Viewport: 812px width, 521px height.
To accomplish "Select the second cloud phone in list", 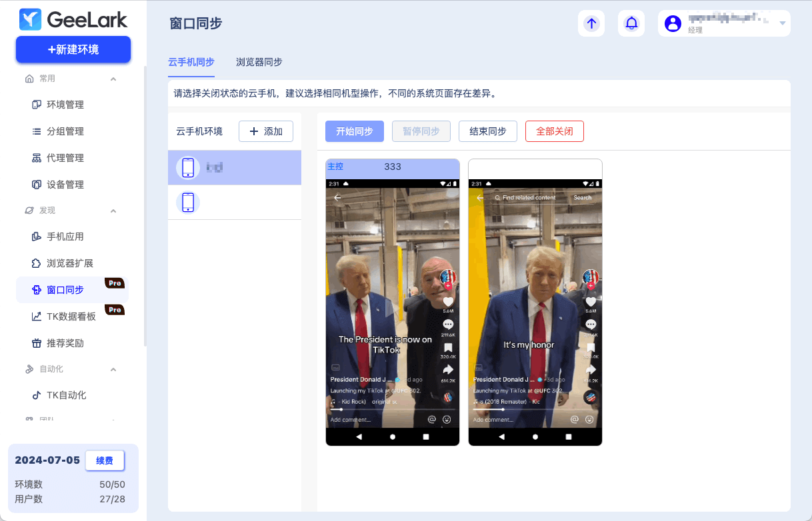I will coord(234,202).
